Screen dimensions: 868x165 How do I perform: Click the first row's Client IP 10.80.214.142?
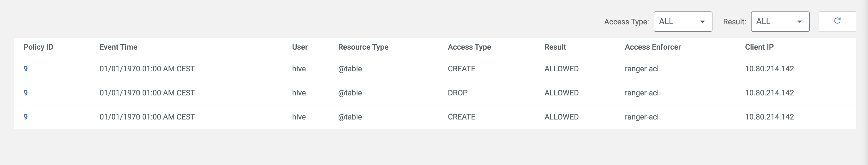[769, 69]
